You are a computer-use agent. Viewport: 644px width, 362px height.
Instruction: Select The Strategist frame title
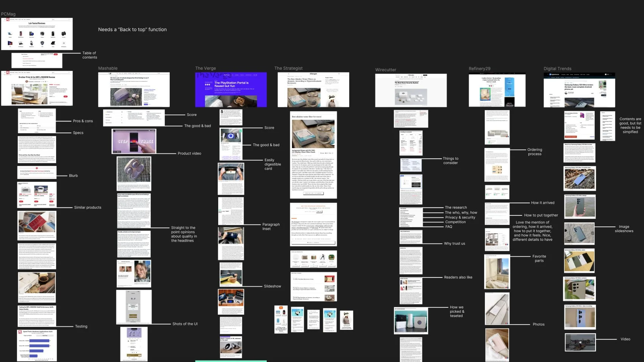coord(289,69)
